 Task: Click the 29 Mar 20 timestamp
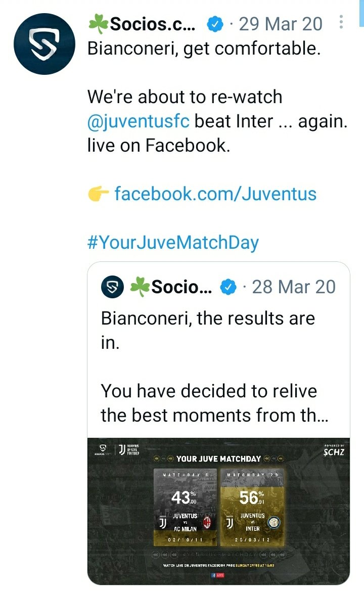[x=281, y=24]
